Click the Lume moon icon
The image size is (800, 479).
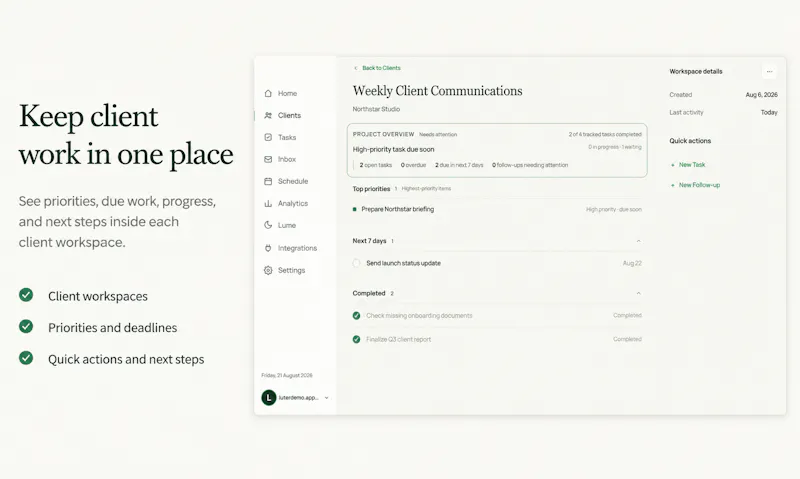(268, 225)
